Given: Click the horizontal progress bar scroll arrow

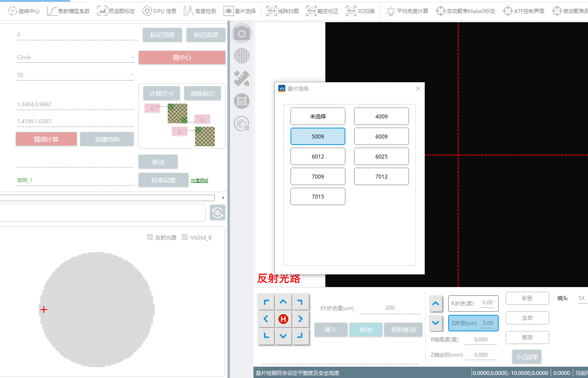Looking at the screenshot, I should pos(223,198).
